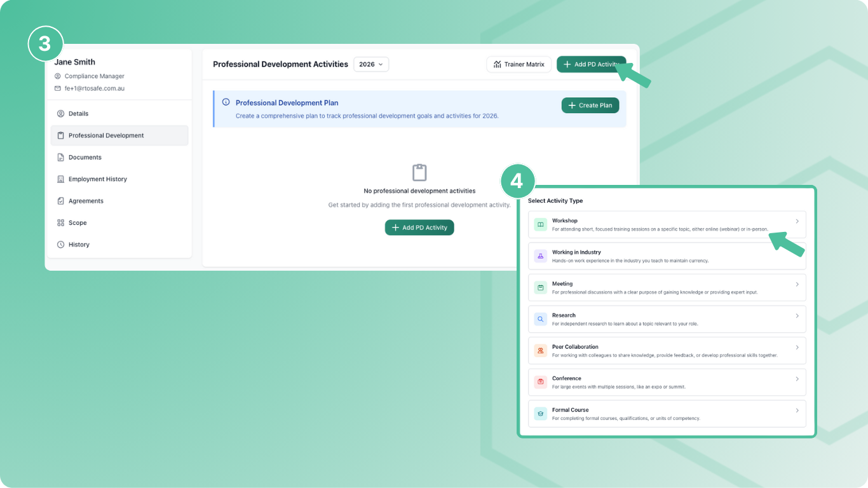
Task: Click the empty-state clipboard icon
Action: pos(419,172)
